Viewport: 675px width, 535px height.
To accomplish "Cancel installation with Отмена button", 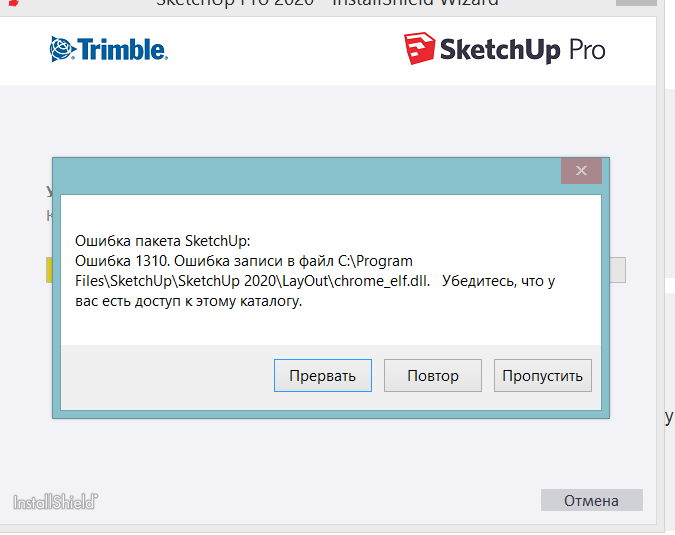I will [x=591, y=500].
